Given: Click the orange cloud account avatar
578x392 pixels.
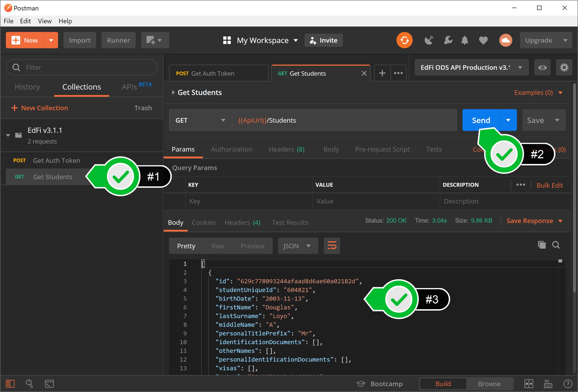Looking at the screenshot, I should (x=506, y=40).
